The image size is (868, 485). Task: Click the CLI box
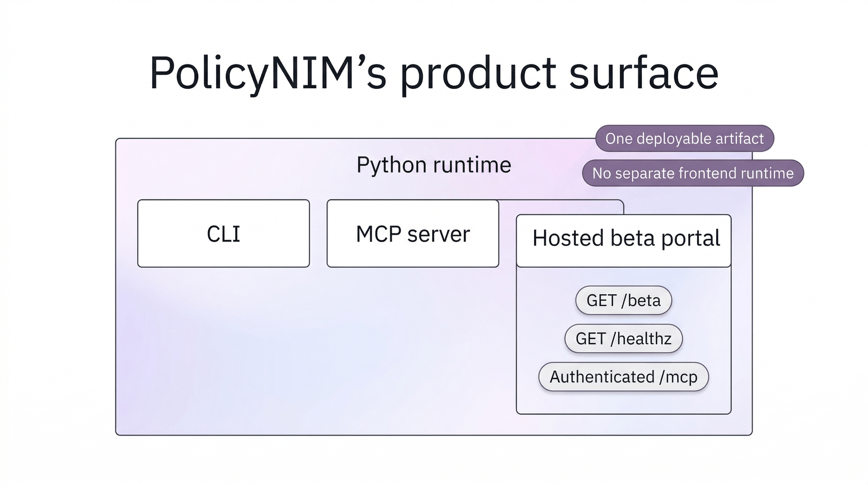(223, 233)
